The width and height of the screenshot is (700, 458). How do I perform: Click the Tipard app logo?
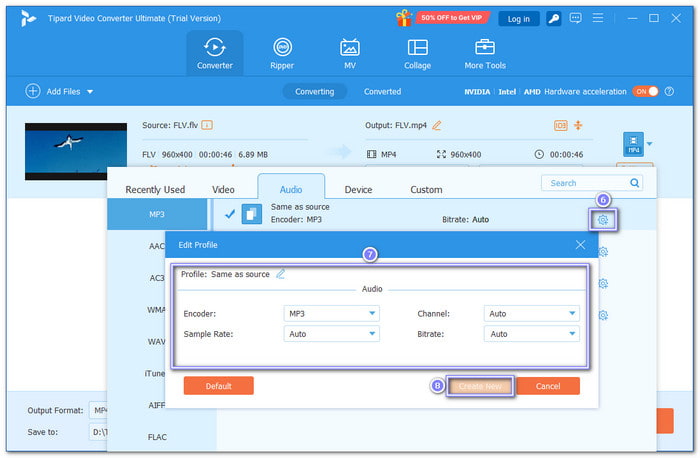pyautogui.click(x=28, y=18)
